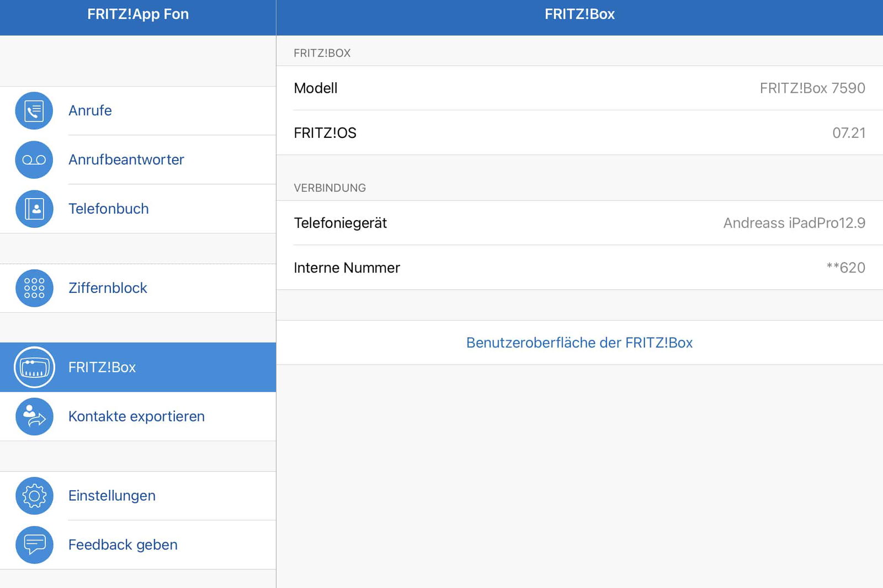Click the Feedback geben speech bubble icon
Viewport: 883px width, 588px height.
point(34,545)
